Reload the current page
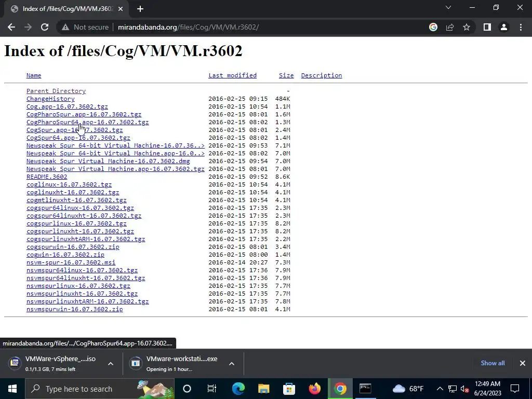 pos(45,27)
